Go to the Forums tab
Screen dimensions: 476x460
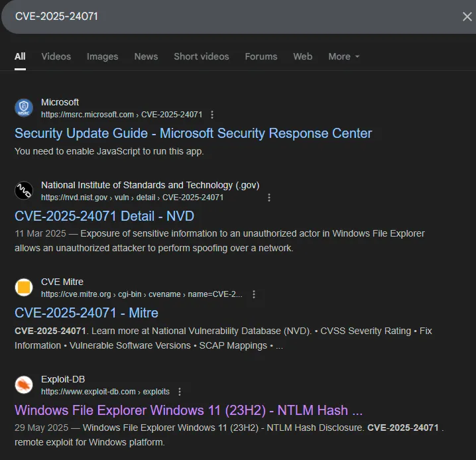(261, 56)
